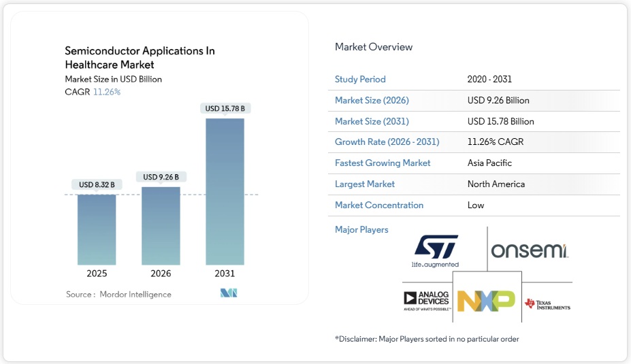Click the CAGR 11.26% value
The image size is (631, 364).
pyautogui.click(x=107, y=92)
